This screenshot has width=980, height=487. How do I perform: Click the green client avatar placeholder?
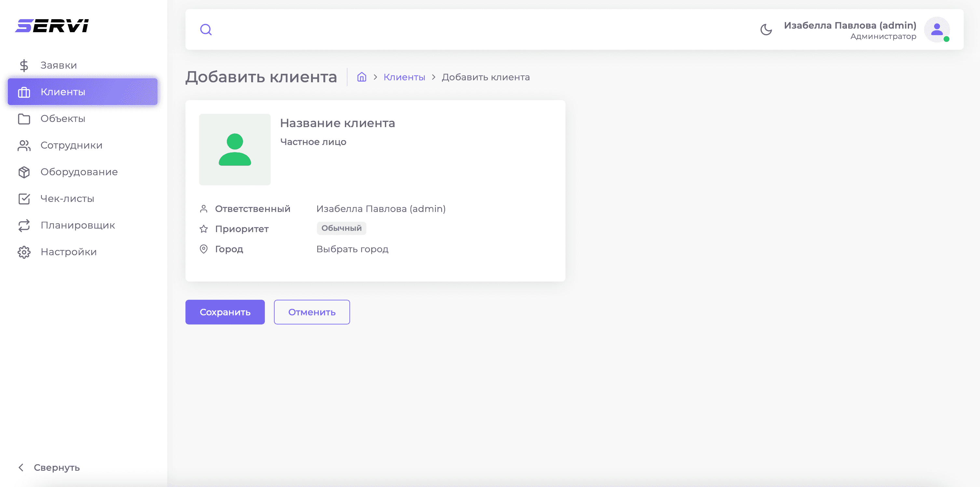[x=235, y=150]
